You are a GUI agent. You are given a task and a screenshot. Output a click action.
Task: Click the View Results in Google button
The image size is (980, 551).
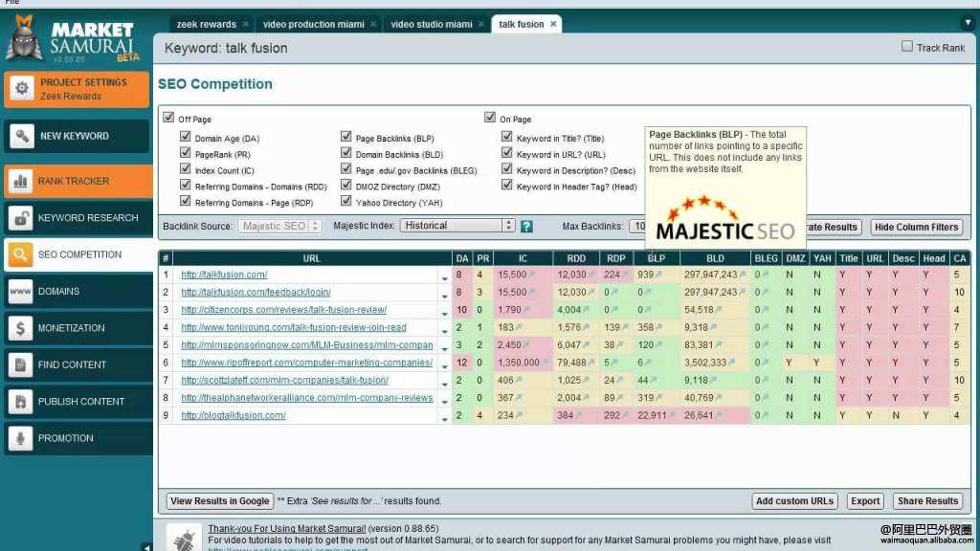[x=220, y=500]
